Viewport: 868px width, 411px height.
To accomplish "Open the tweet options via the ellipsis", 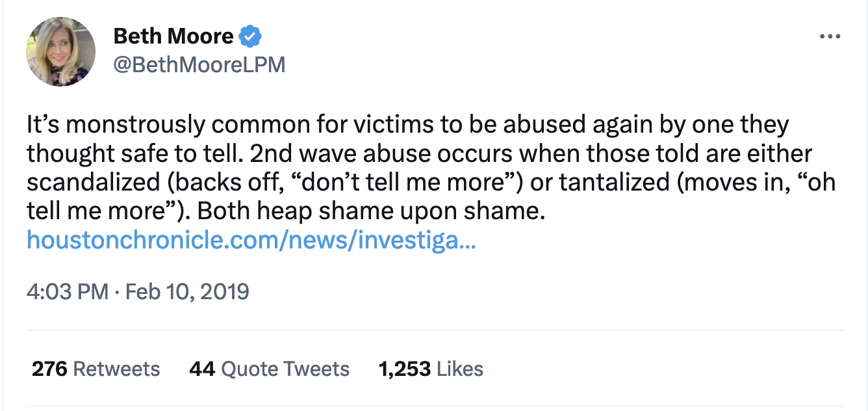I will click(x=828, y=37).
